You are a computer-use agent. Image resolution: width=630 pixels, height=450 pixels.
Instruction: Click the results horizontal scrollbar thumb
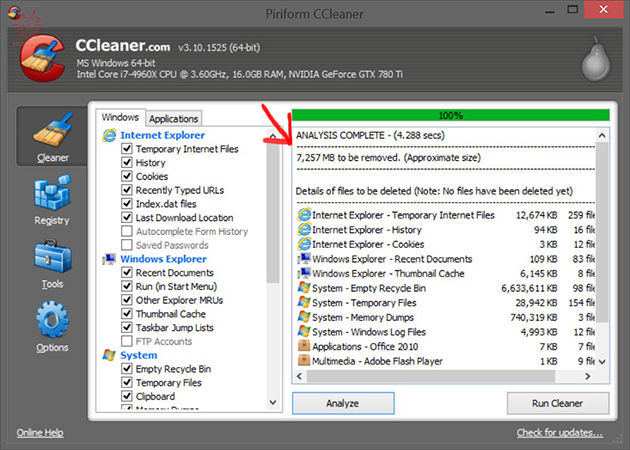tap(431, 376)
